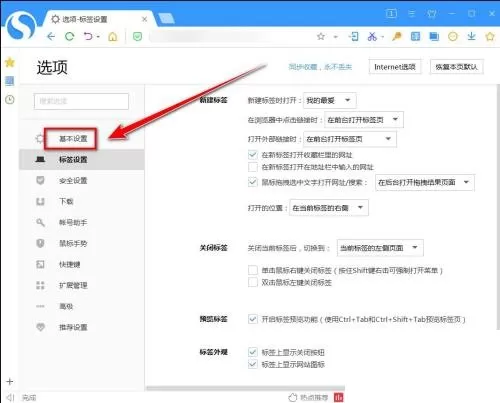
Task: Open 安全设置 in the options sidebar
Action: coord(73,180)
